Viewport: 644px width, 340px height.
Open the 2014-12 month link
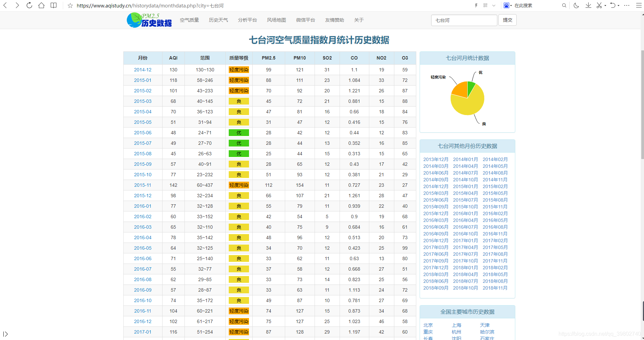(x=143, y=70)
